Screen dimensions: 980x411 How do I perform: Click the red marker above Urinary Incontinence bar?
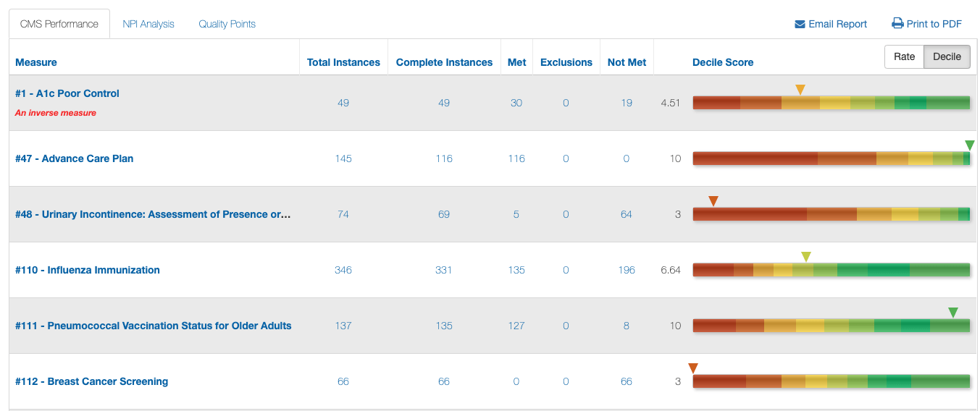coord(713,201)
